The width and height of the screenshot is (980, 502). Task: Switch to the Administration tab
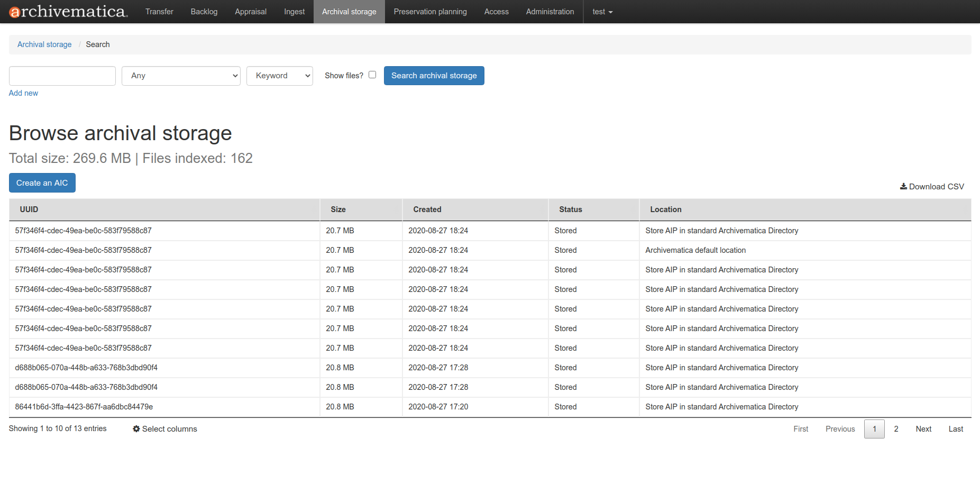(550, 12)
